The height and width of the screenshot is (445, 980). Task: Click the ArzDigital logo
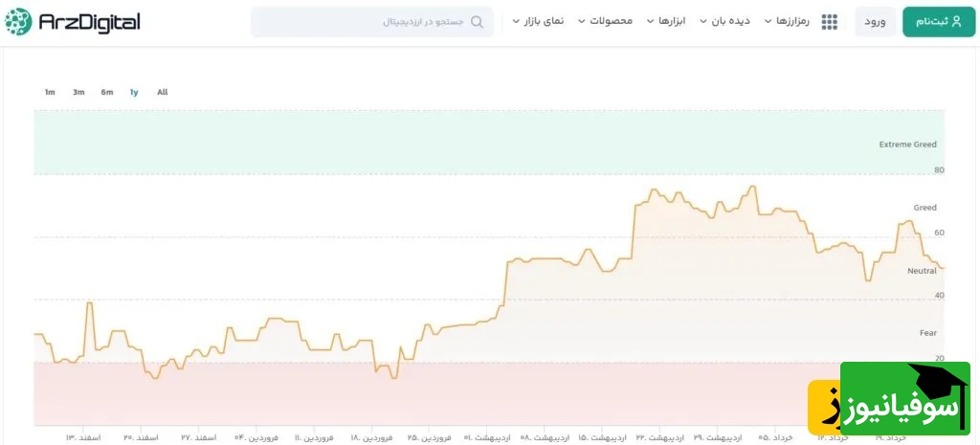pyautogui.click(x=73, y=21)
